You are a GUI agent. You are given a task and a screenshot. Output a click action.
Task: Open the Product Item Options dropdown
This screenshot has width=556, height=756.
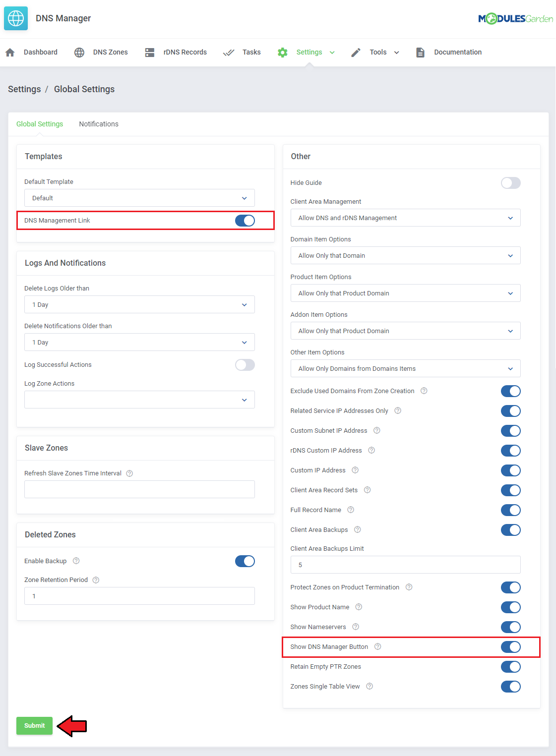(x=405, y=293)
